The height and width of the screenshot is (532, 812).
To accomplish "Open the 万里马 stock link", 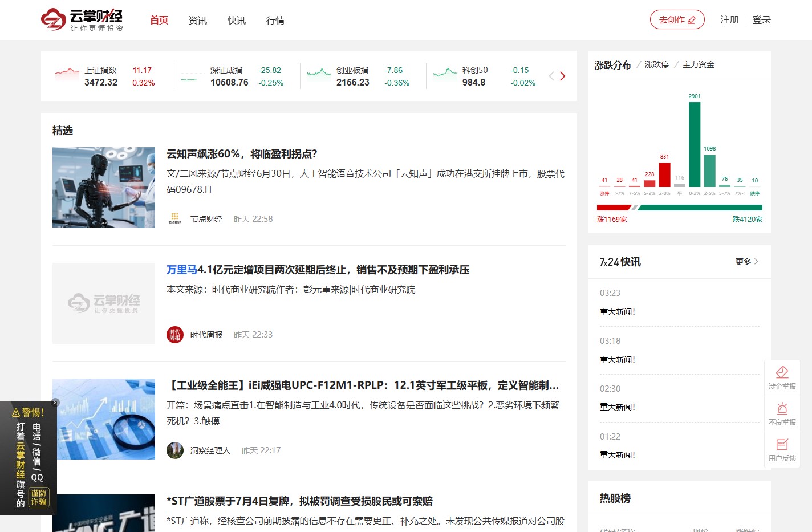I will pyautogui.click(x=182, y=270).
